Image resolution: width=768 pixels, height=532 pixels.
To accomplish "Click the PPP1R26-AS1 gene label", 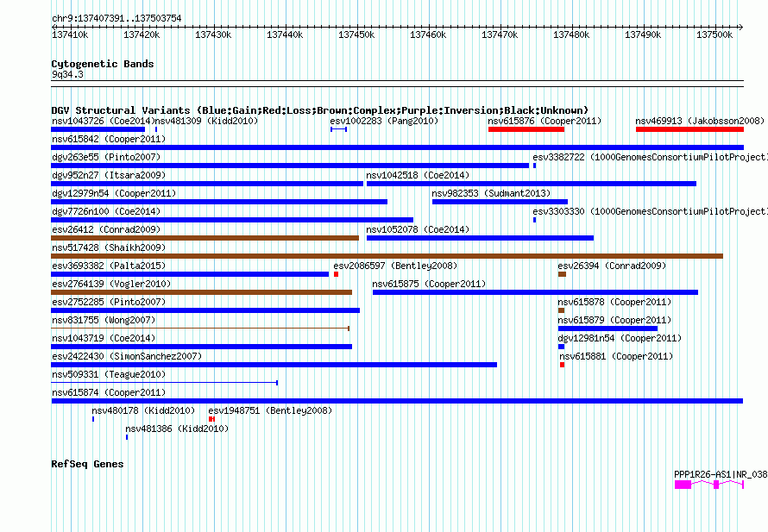I will pos(721,474).
